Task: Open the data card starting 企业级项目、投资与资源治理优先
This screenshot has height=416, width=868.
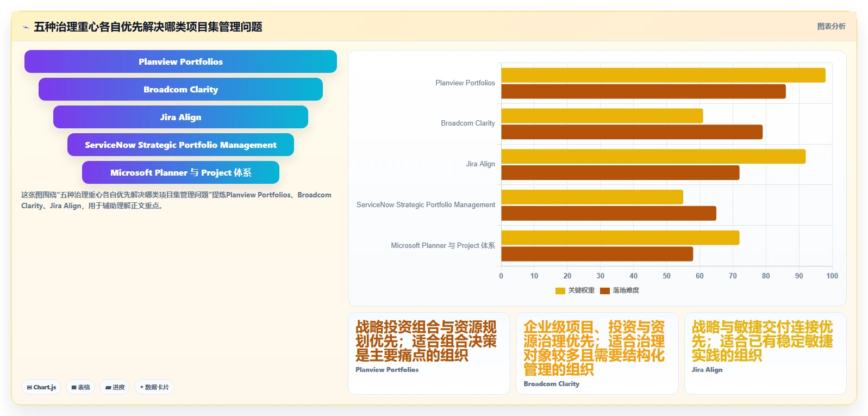Action: pyautogui.click(x=597, y=353)
